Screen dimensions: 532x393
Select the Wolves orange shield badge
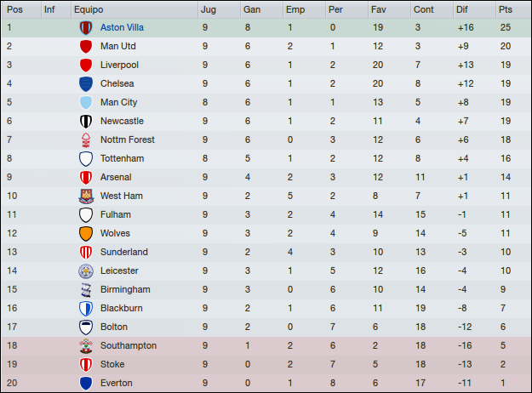86,233
